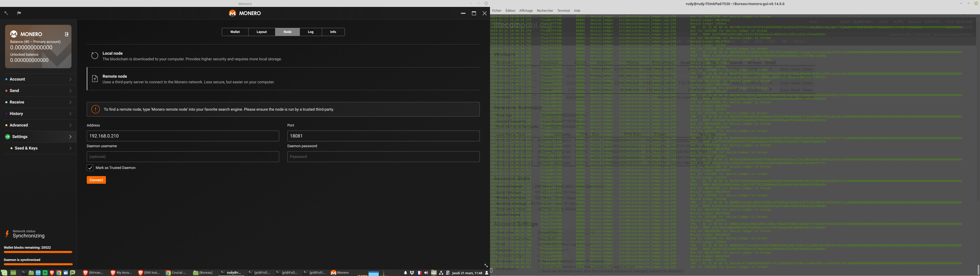Expand the Advanced sidebar section
This screenshot has height=276, width=980.
coord(39,125)
